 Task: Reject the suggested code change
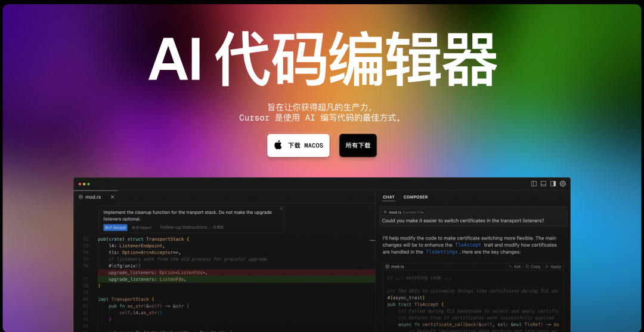[x=141, y=228]
